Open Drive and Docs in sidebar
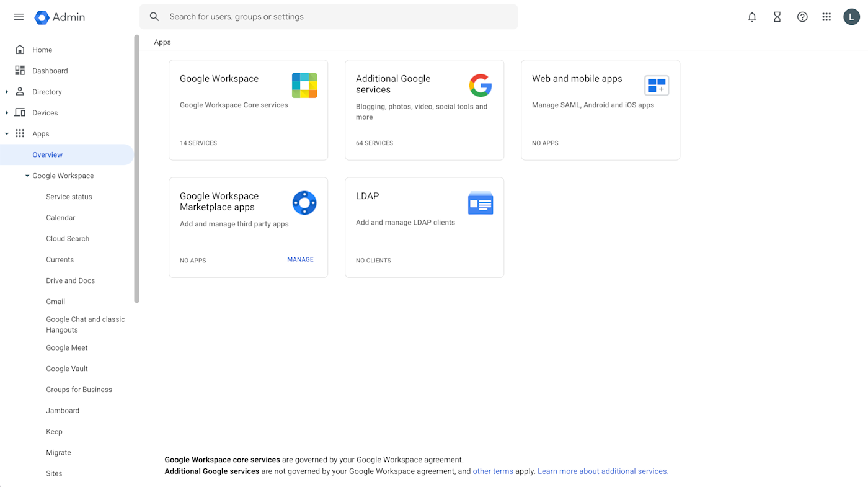The height and width of the screenshot is (487, 868). 70,280
